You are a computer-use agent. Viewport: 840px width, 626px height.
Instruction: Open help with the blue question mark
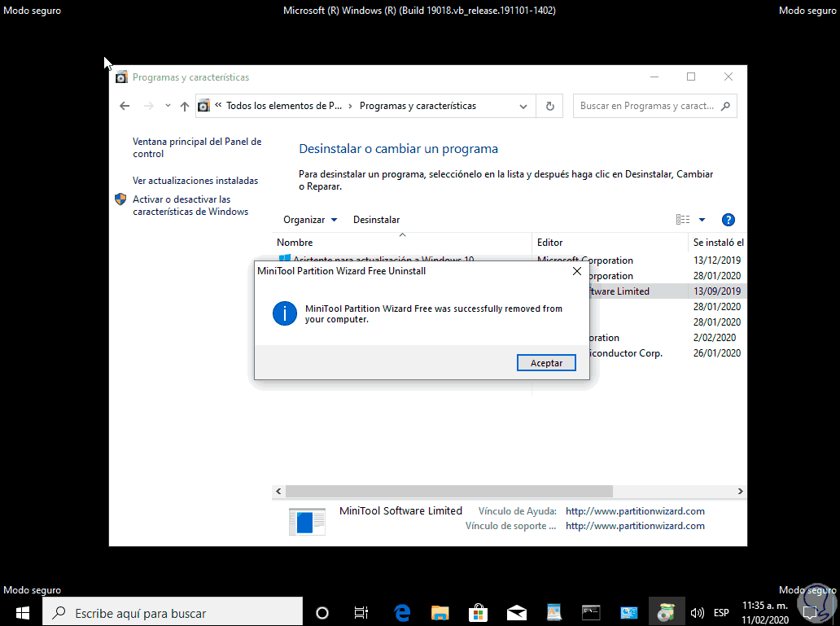click(x=728, y=220)
